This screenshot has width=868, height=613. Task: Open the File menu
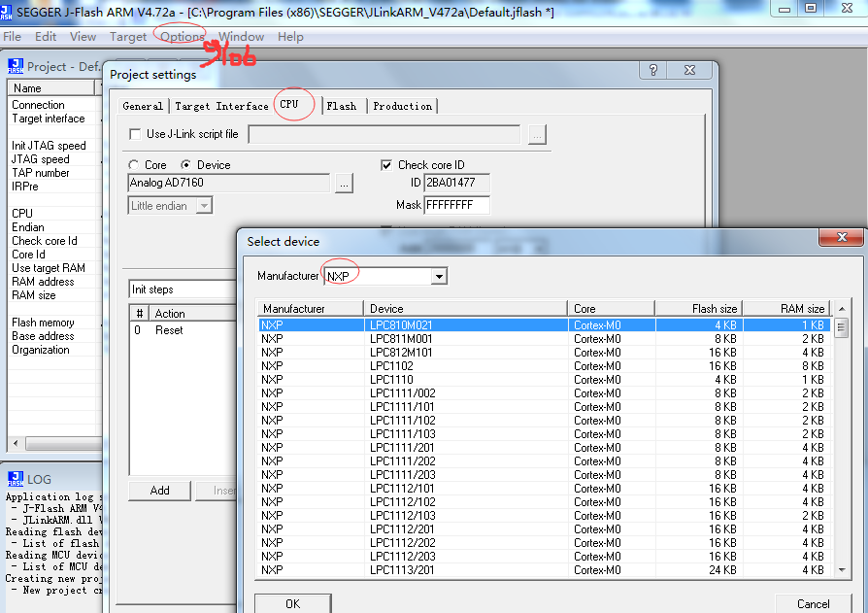[12, 37]
